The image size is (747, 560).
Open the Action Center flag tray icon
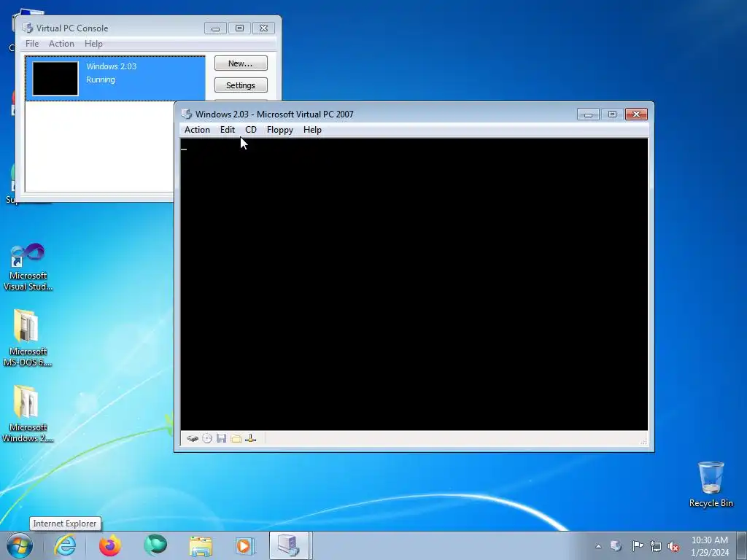point(638,546)
